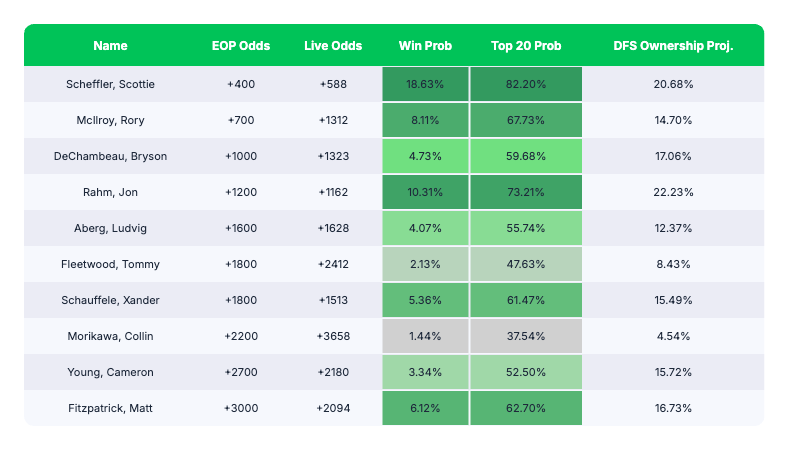Click the Live Odds column header
Image resolution: width=788 pixels, height=450 pixels.
pos(333,46)
